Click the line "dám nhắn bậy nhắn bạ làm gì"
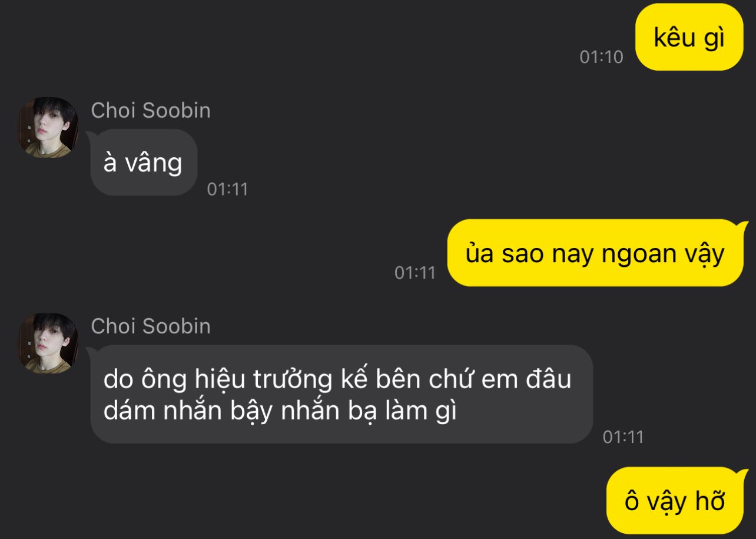This screenshot has width=756, height=539. pos(280,412)
